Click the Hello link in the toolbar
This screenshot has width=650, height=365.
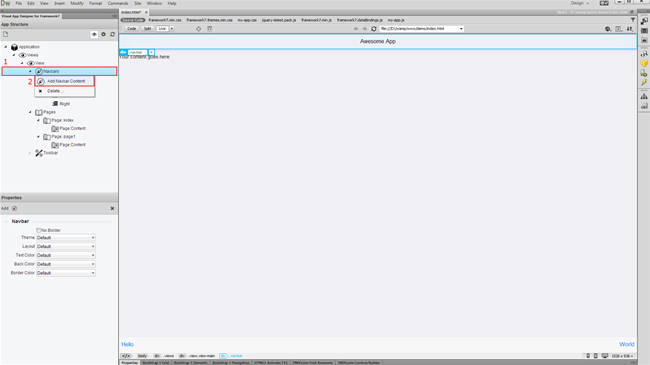(x=127, y=344)
